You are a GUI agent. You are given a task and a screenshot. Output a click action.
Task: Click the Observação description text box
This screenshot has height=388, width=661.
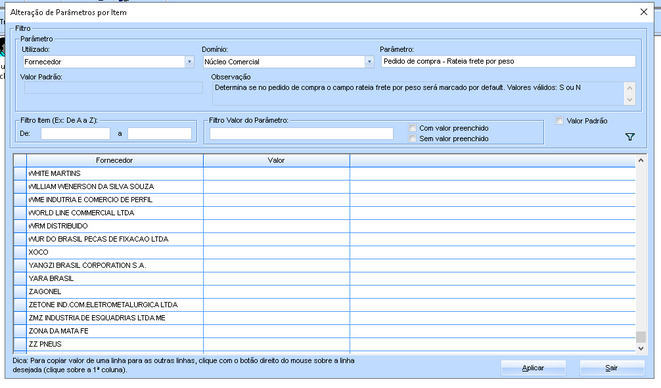tap(418, 94)
